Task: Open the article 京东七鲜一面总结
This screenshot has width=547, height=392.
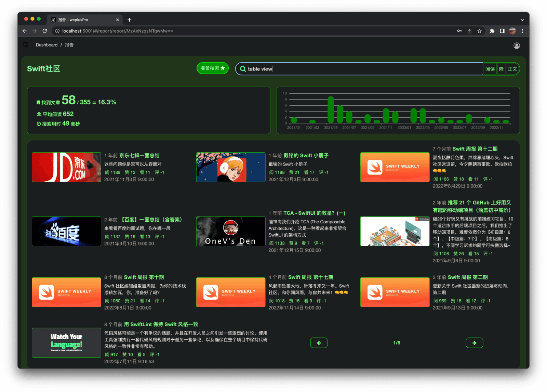Action: point(140,155)
